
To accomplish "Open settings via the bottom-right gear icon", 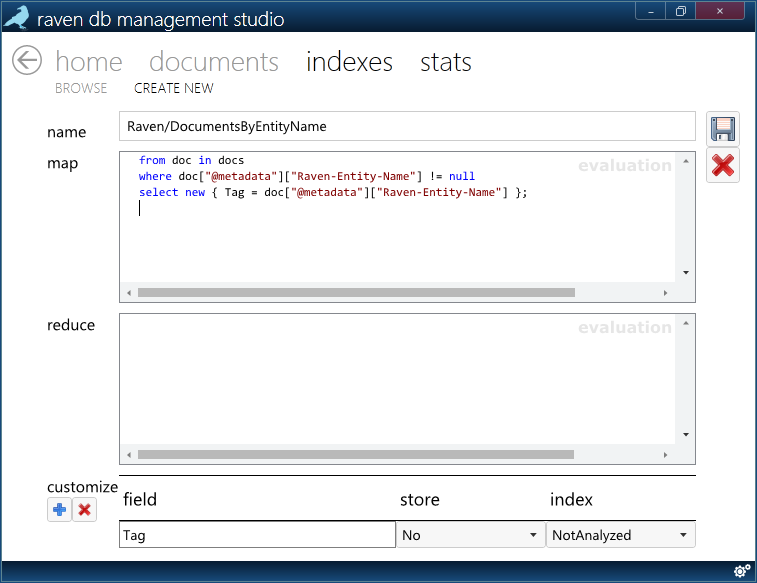I will pyautogui.click(x=742, y=571).
